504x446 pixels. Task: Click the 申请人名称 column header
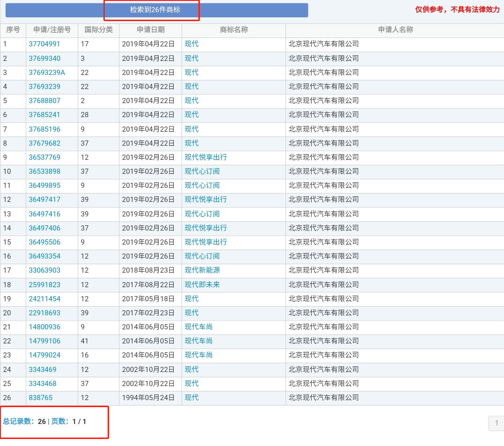395,30
